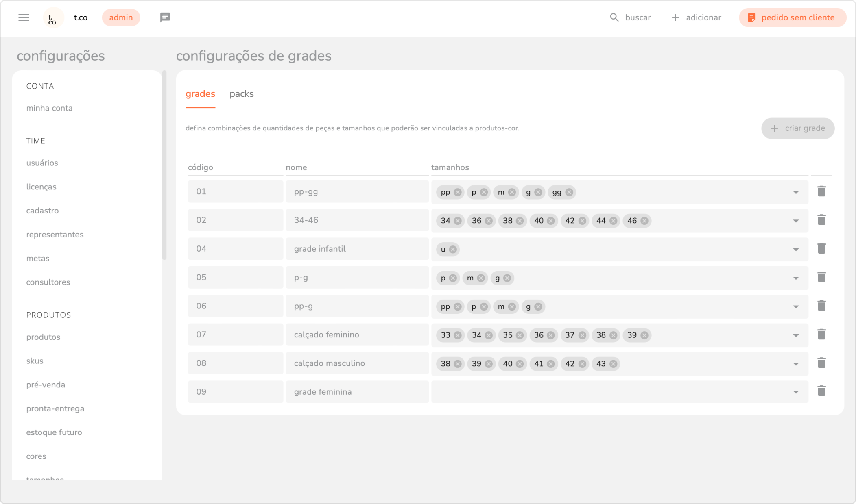Click the criar grade button
The width and height of the screenshot is (856, 504).
click(797, 128)
